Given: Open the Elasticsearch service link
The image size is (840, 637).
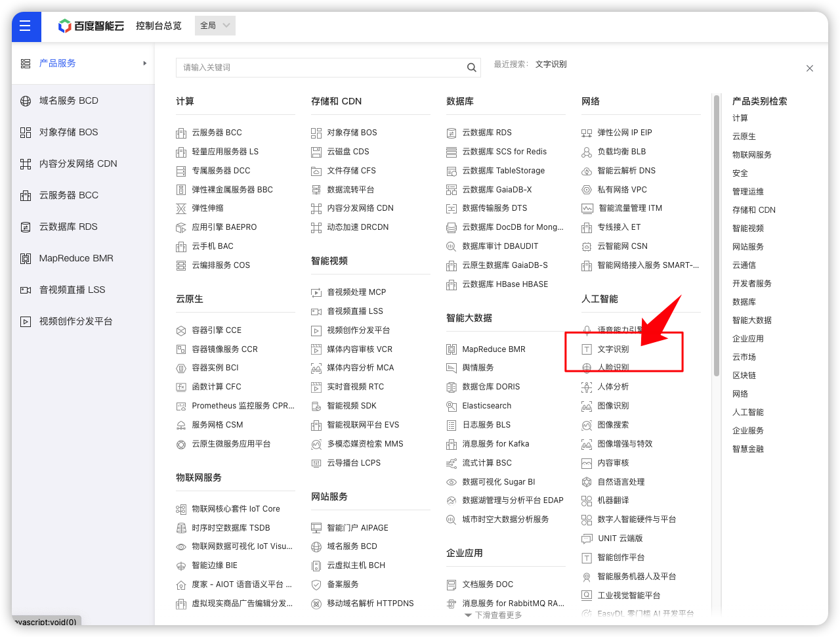Looking at the screenshot, I should pos(486,406).
